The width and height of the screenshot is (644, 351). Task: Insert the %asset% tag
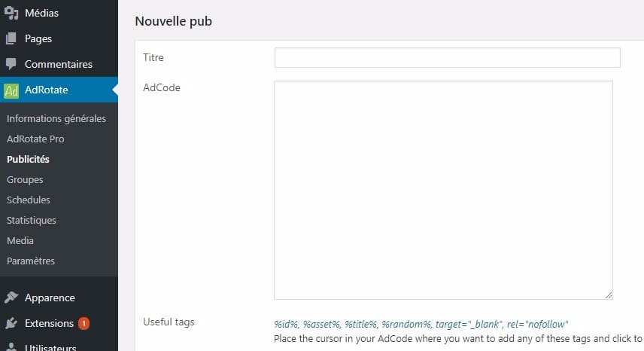(322, 325)
